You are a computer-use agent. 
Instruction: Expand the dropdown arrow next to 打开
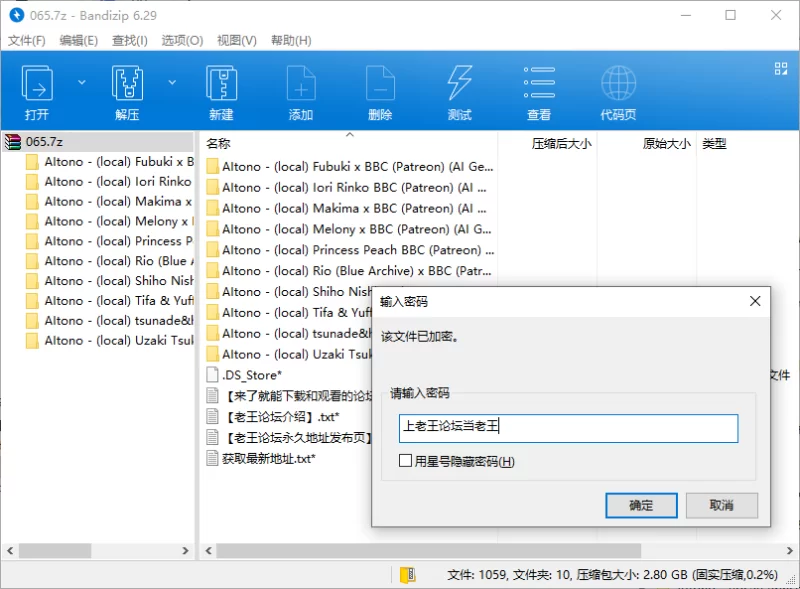coord(82,82)
